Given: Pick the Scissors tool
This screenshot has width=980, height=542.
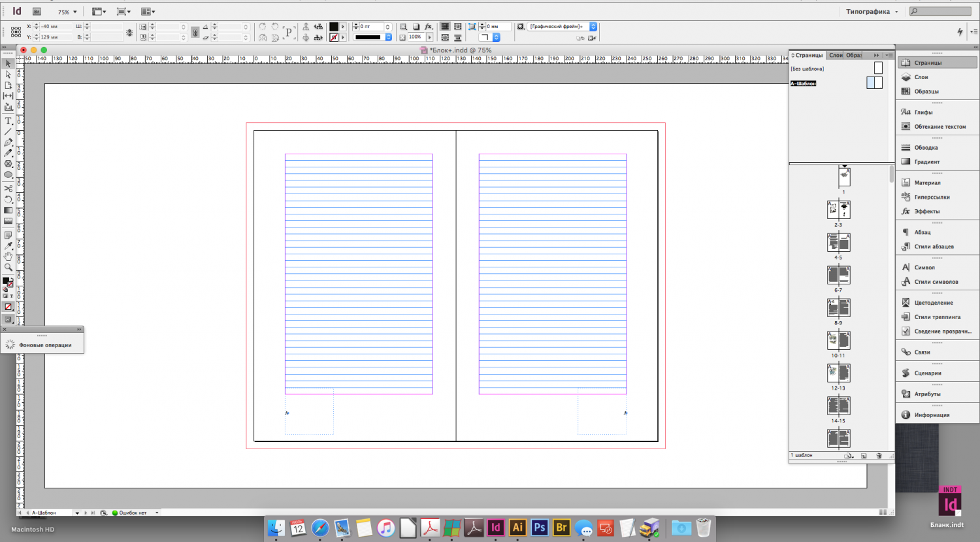Looking at the screenshot, I should click(8, 188).
